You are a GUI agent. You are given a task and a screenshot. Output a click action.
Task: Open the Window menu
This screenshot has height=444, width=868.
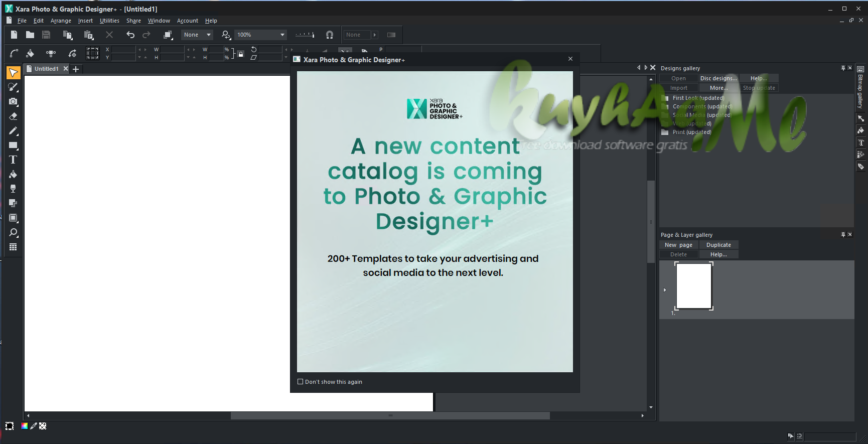159,21
